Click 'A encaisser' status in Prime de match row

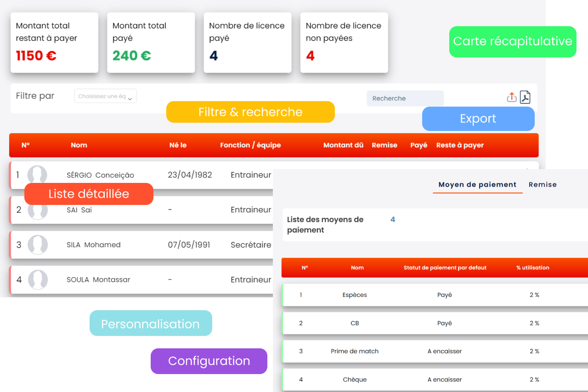tap(445, 351)
